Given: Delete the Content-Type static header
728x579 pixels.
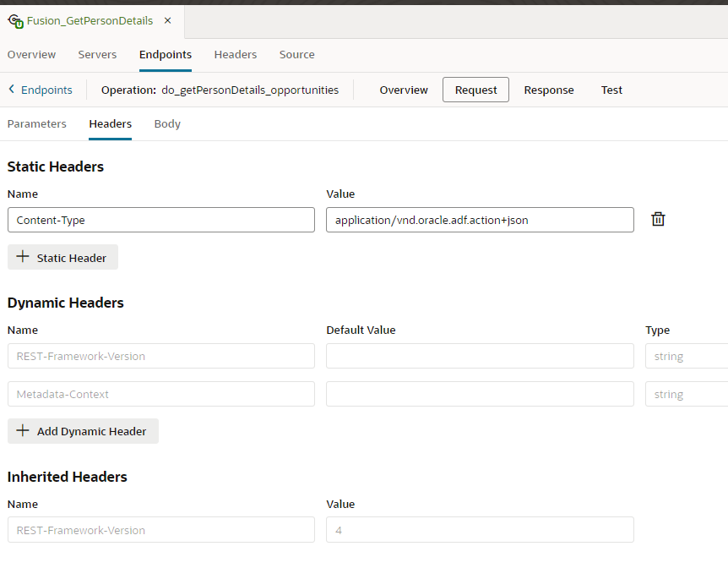Looking at the screenshot, I should click(658, 220).
